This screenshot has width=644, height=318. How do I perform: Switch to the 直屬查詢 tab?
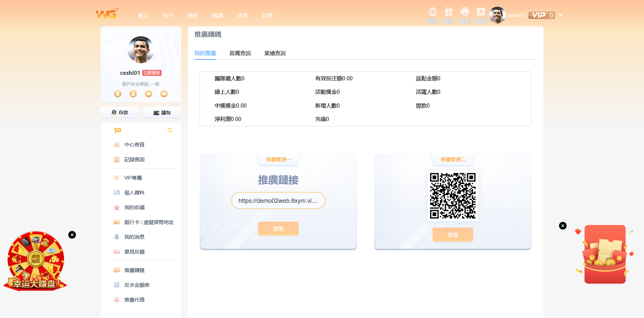point(240,53)
